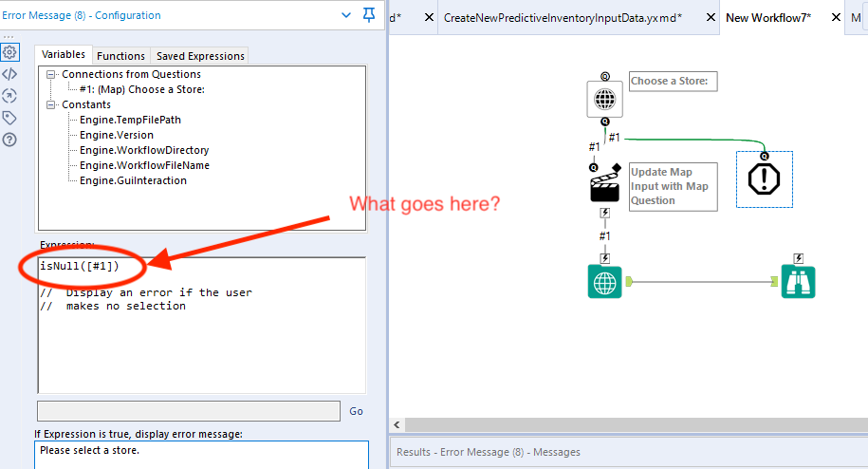
Task: Click the Go button
Action: [x=356, y=411]
